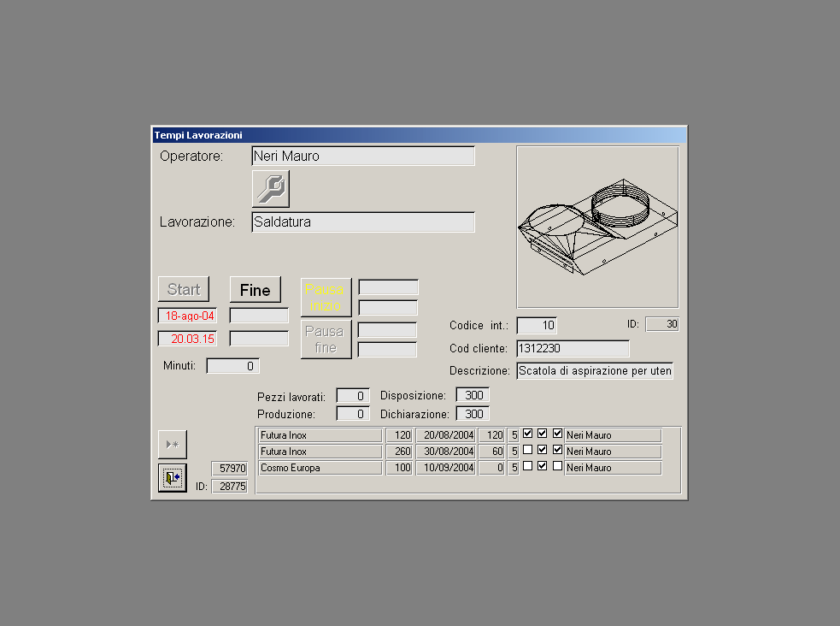The width and height of the screenshot is (840, 626).
Task: Click the Descrizione field Scatola di aspirazione
Action: click(596, 371)
